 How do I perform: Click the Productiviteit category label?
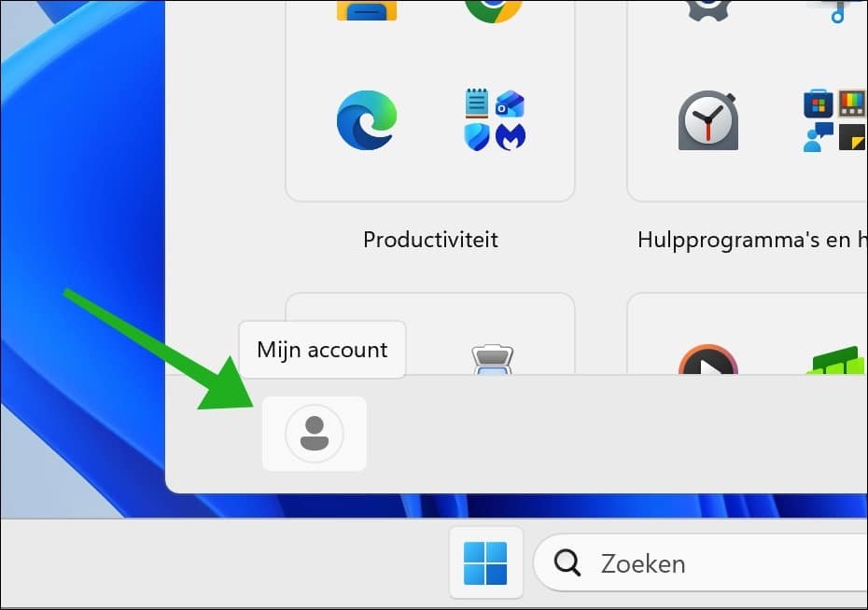(x=430, y=240)
